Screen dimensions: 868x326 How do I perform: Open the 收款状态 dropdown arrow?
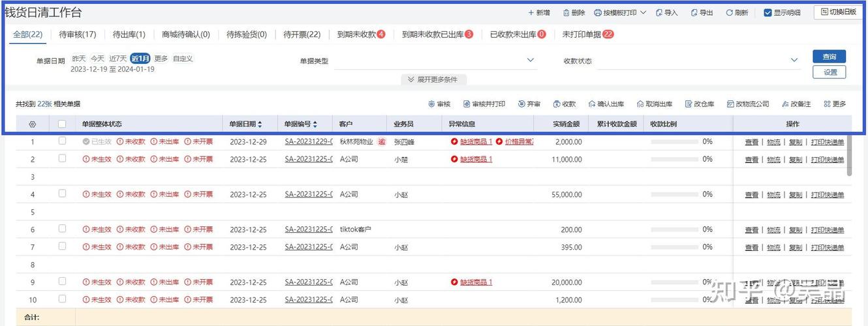pos(794,60)
